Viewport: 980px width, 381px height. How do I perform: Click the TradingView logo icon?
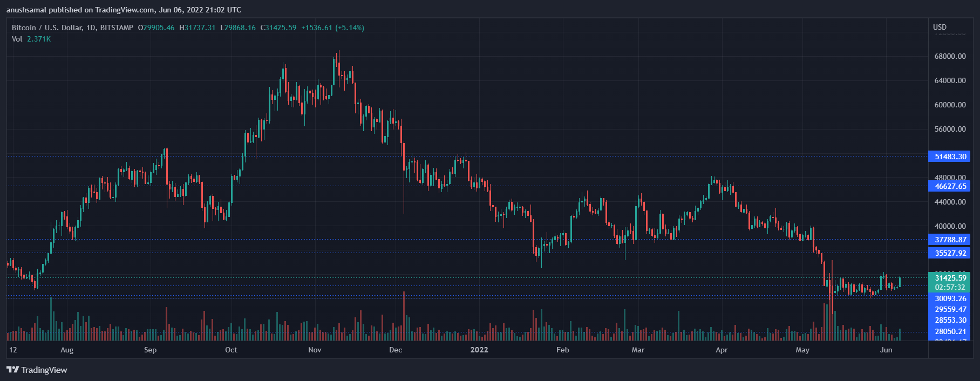[x=12, y=370]
